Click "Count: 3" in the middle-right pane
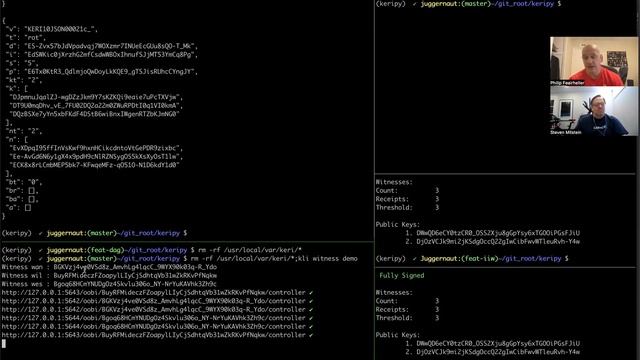 pos(407,191)
